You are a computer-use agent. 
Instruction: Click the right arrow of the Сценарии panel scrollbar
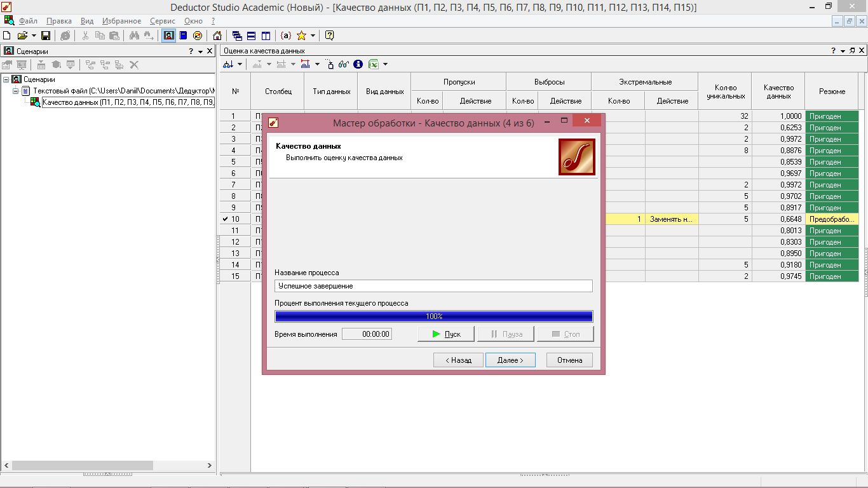pos(210,465)
